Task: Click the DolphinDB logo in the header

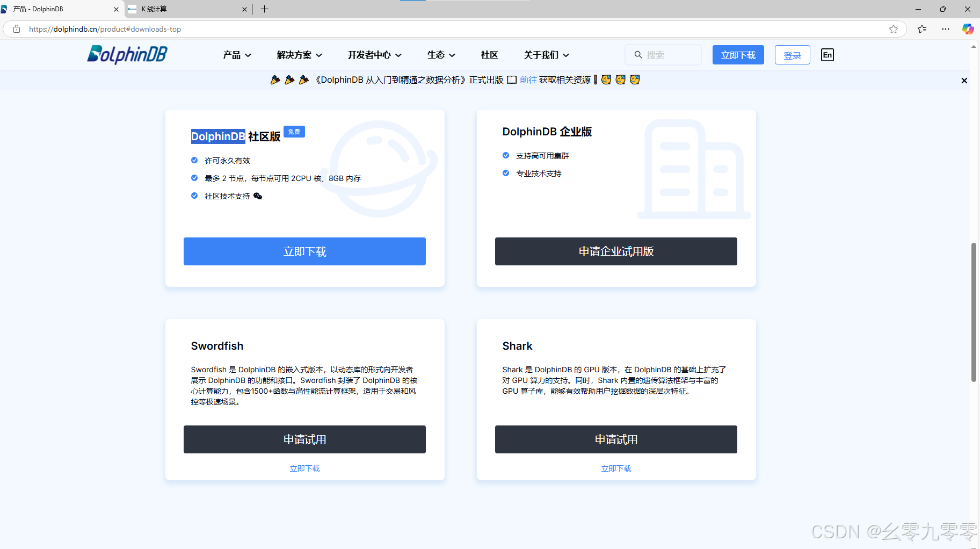Action: coord(127,54)
